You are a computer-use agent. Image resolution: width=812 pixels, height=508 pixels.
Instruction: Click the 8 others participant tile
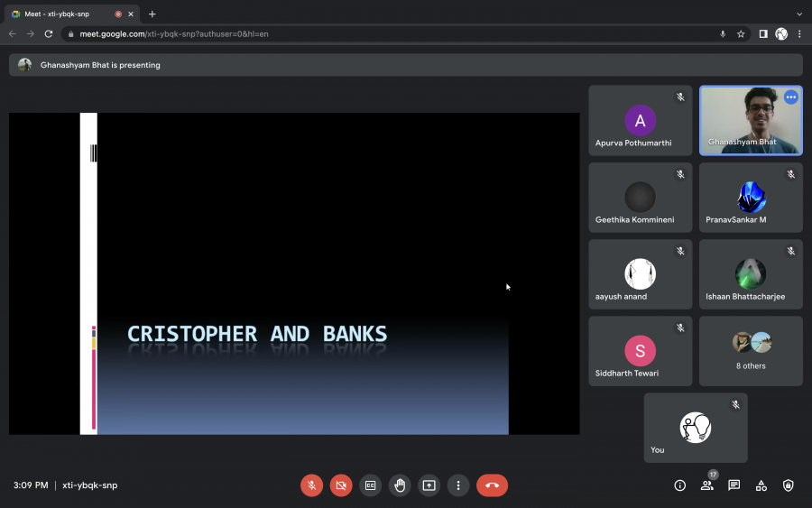tap(751, 351)
